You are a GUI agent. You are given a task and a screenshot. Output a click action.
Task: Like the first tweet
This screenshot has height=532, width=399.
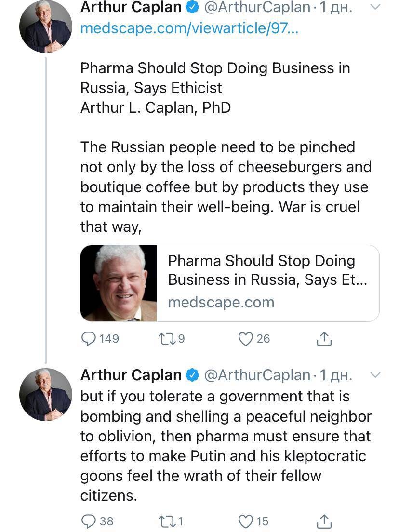coord(246,339)
